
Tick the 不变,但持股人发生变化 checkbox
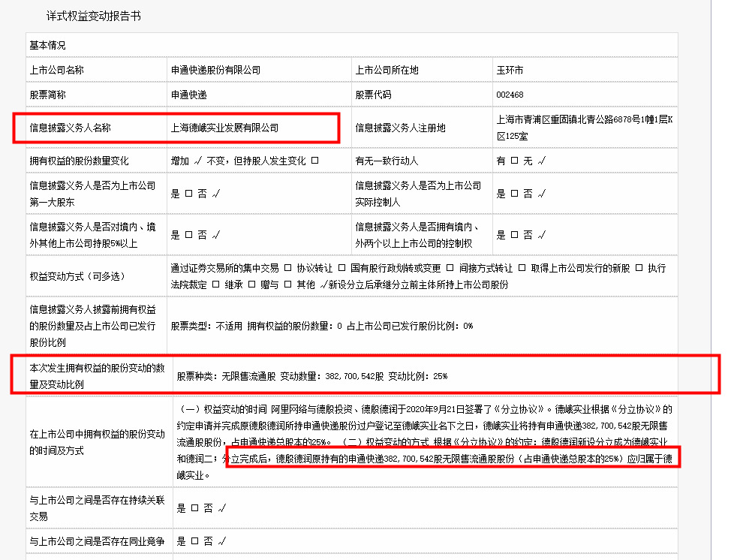click(314, 161)
